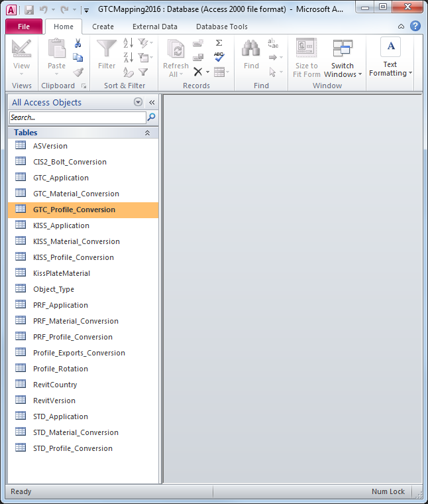The image size is (428, 504).
Task: Open the All Access Objects menu arrow
Action: coord(138,102)
